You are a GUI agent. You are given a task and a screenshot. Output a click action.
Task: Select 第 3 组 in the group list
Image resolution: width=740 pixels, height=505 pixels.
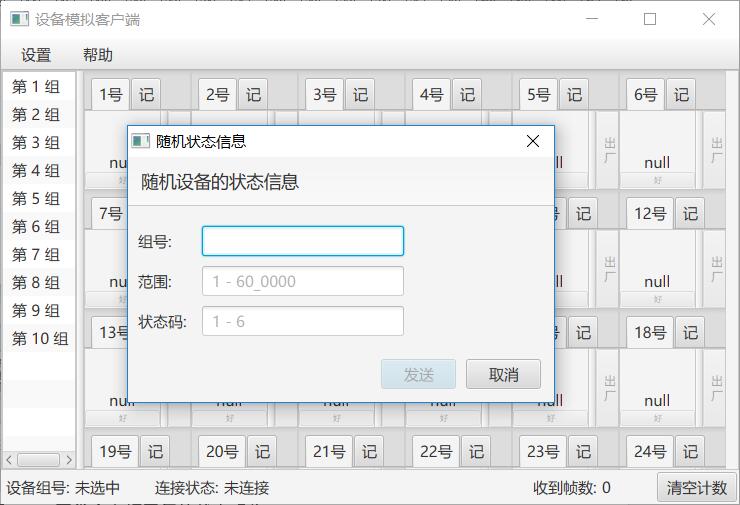point(39,143)
